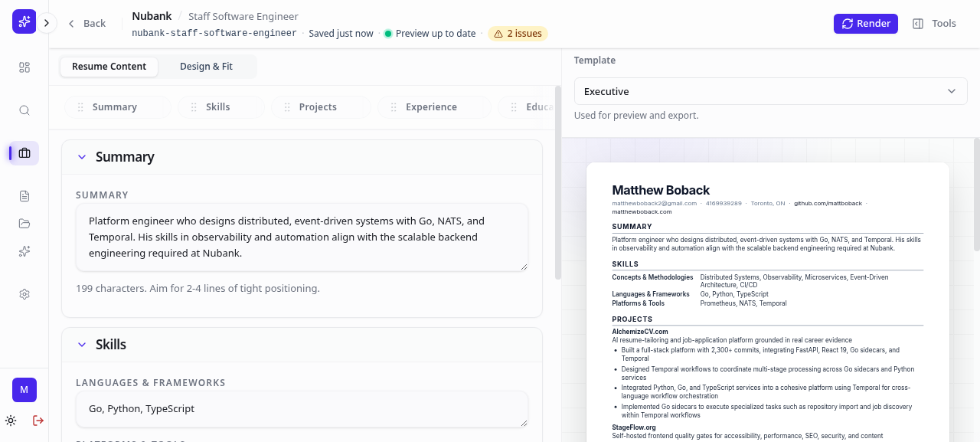The height and width of the screenshot is (442, 980).
Task: Switch to the Resume Content tab
Action: (109, 67)
